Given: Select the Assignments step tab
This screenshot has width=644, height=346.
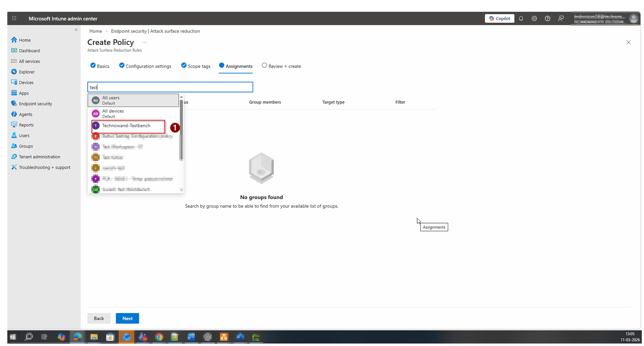Looking at the screenshot, I should (x=236, y=66).
